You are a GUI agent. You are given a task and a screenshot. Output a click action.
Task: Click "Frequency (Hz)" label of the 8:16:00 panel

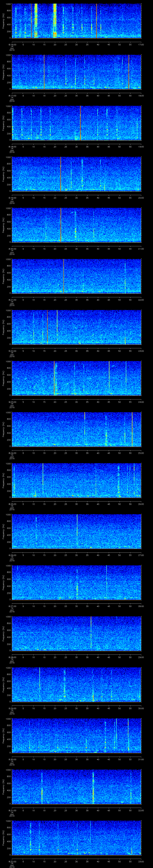pos(3,21)
